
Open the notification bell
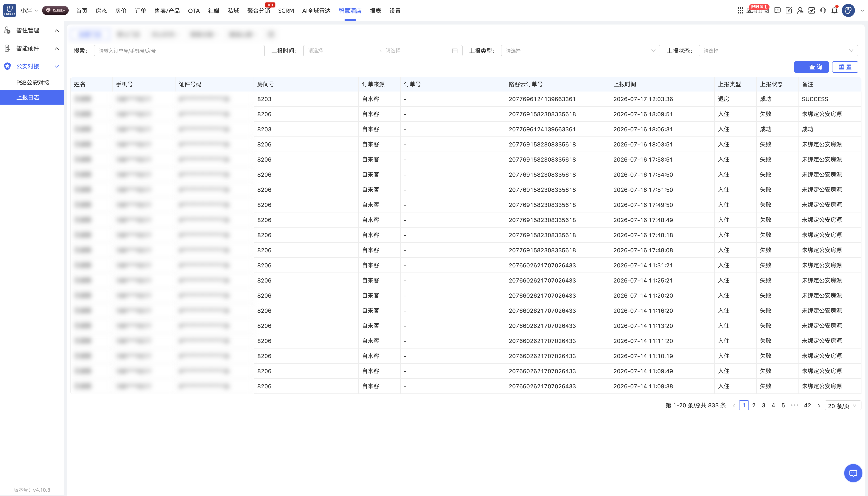(x=834, y=11)
